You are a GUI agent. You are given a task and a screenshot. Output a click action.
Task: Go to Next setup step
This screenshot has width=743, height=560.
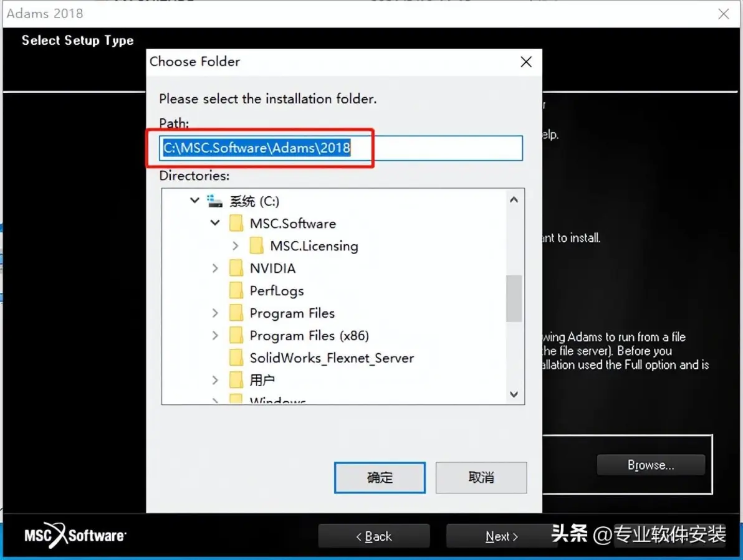(x=501, y=536)
